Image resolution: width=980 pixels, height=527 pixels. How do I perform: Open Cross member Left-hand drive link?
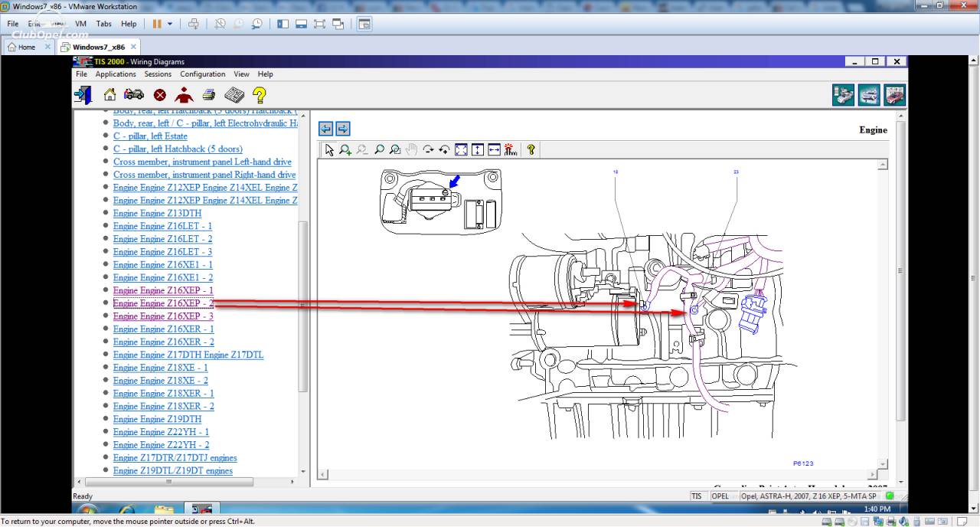pos(202,162)
